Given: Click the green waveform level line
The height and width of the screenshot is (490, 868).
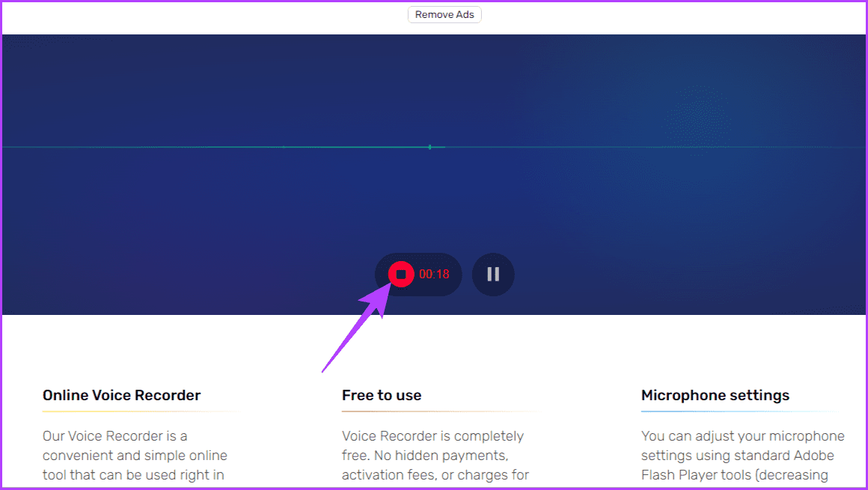Looking at the screenshot, I should coord(224,147).
